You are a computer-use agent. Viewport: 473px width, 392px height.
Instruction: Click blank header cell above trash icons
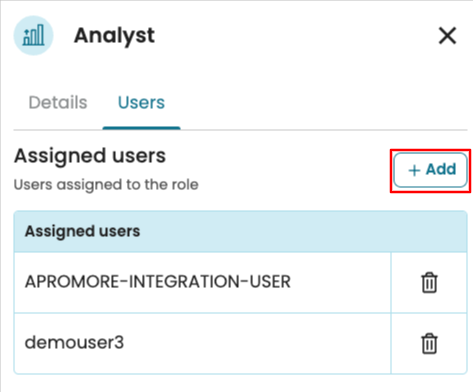pos(429,231)
